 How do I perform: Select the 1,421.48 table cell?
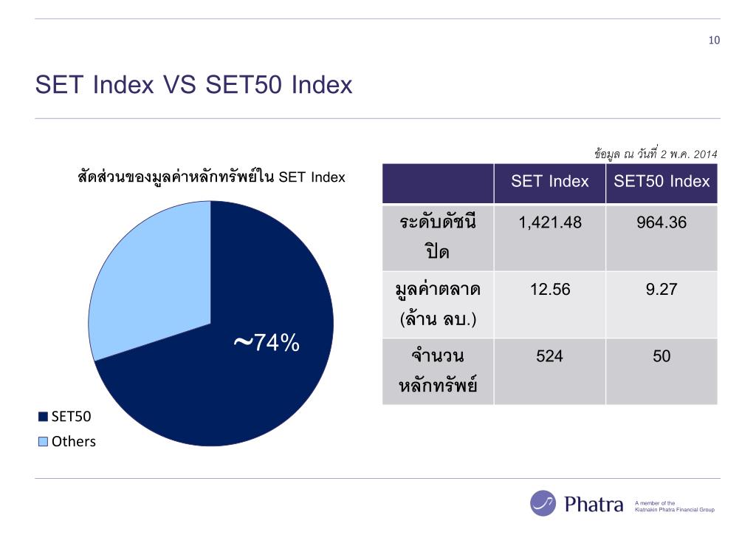point(549,238)
